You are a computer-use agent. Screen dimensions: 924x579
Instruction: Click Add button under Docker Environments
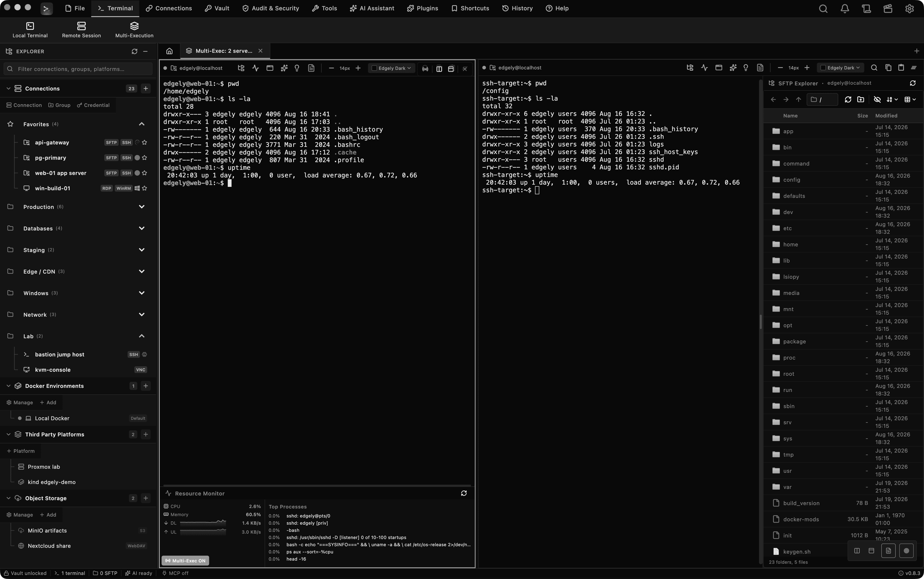(48, 402)
